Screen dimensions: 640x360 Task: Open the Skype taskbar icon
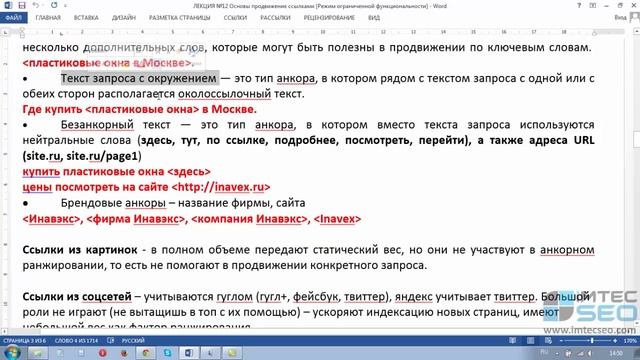(167, 353)
